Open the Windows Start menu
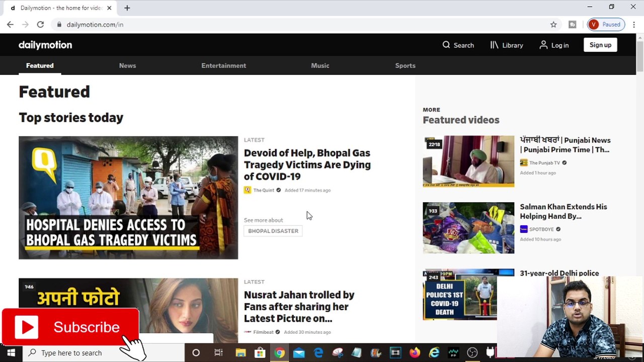 (11, 352)
